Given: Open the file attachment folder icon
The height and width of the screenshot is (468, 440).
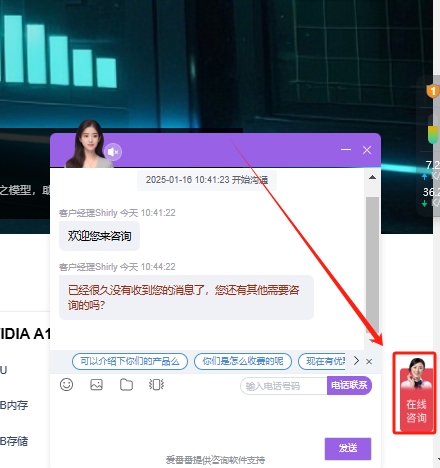Looking at the screenshot, I should point(126,385).
